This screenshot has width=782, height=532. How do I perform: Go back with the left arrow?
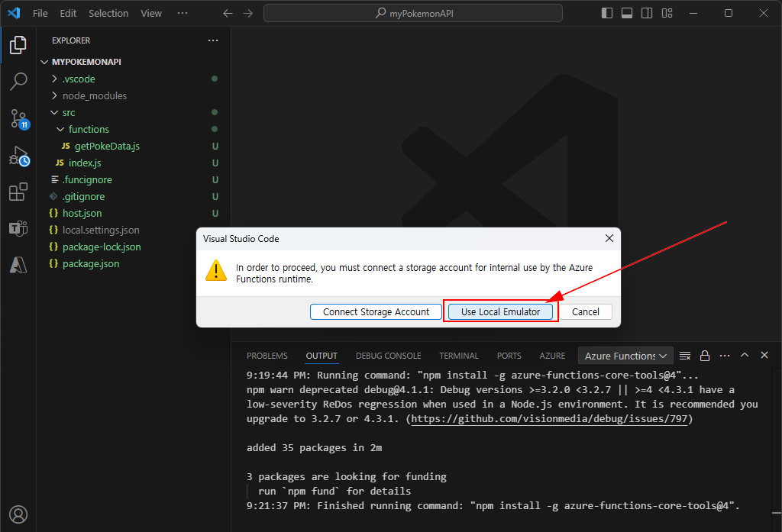point(228,14)
